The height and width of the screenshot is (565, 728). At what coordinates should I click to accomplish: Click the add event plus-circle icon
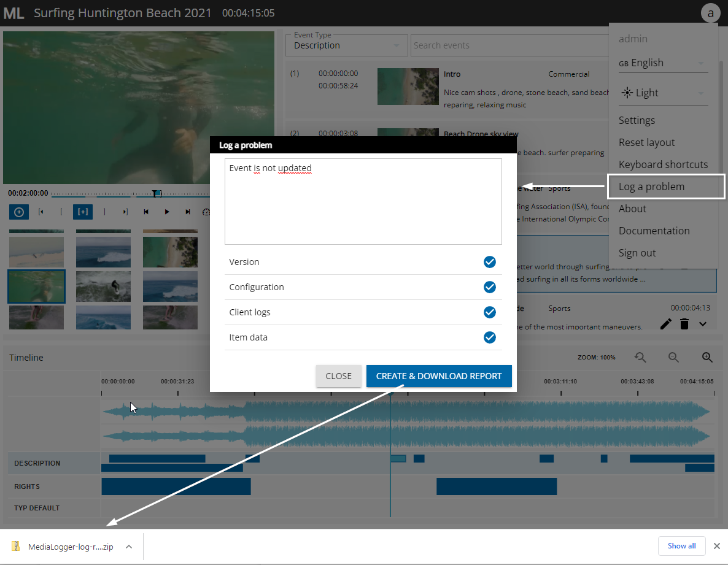click(19, 212)
